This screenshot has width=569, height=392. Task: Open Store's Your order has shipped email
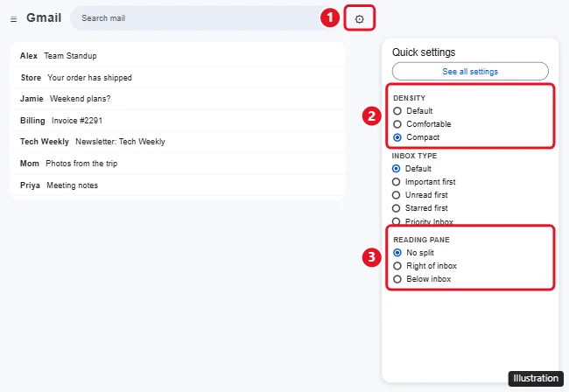177,78
